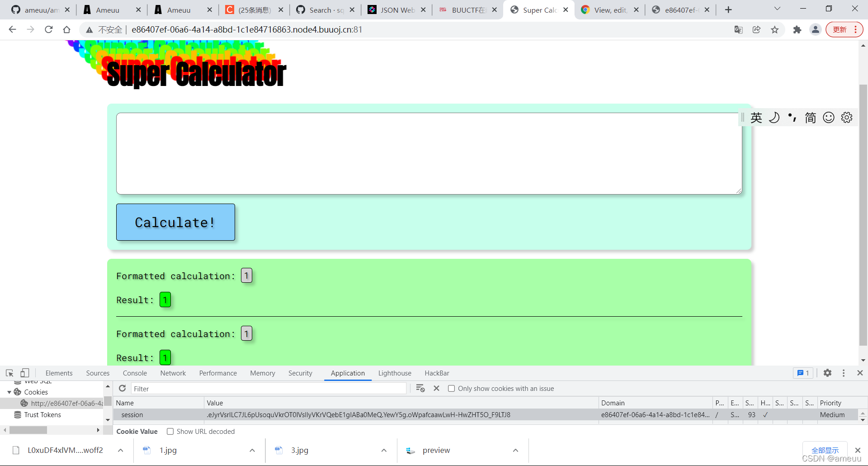Open the tab search dropdown arrow
This screenshot has height=466, width=868.
[777, 9]
